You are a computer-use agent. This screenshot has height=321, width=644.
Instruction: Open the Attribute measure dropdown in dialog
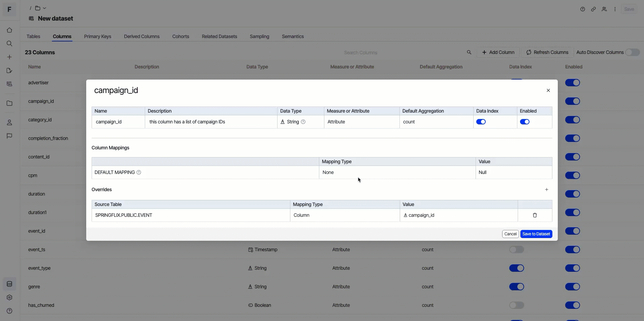[x=362, y=122]
